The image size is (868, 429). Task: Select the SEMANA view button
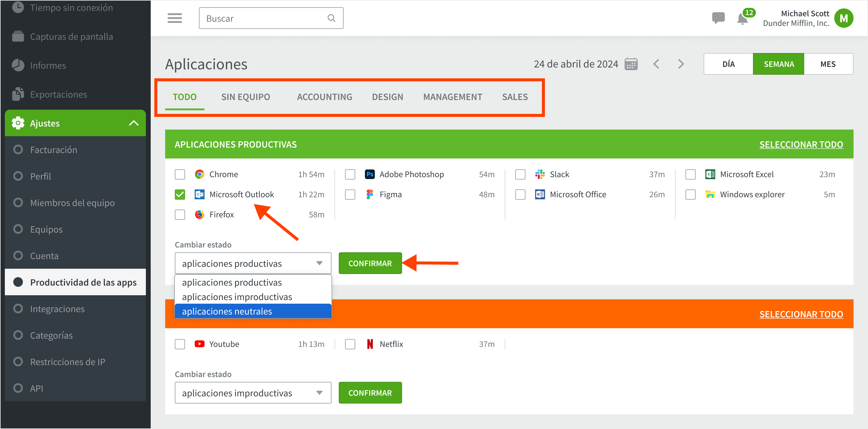coord(779,64)
